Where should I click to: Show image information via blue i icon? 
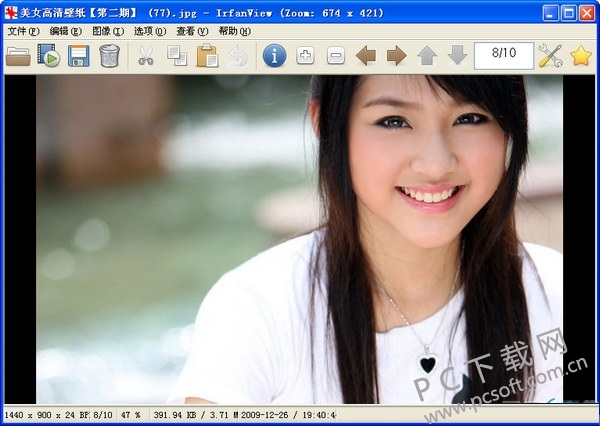coord(274,56)
